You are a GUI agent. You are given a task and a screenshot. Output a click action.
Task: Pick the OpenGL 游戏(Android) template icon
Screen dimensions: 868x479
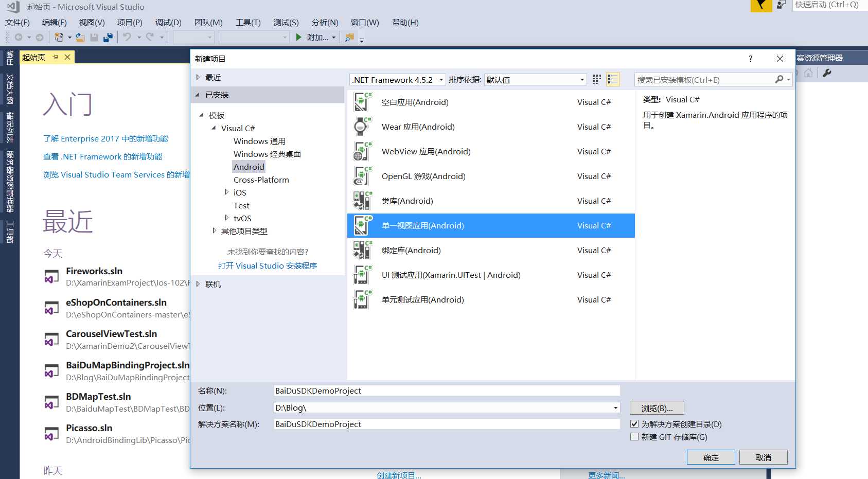pos(363,176)
